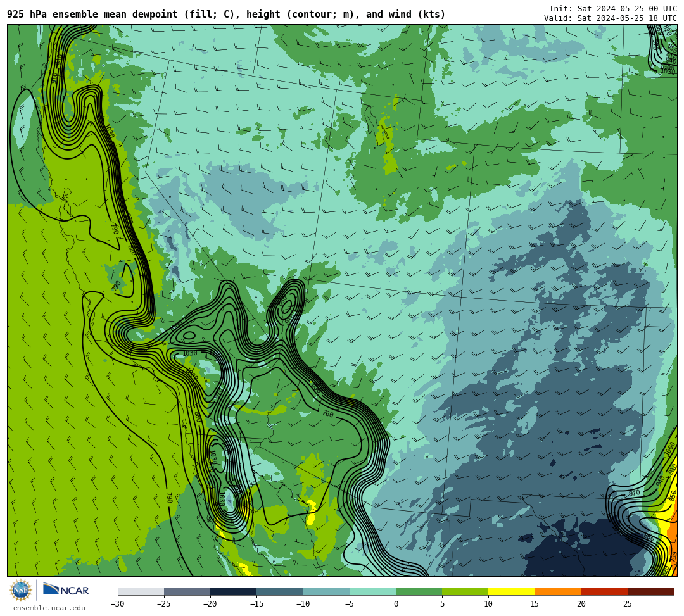Click the NCAR logo
Viewport: 684px width, 616px height.
[66, 590]
